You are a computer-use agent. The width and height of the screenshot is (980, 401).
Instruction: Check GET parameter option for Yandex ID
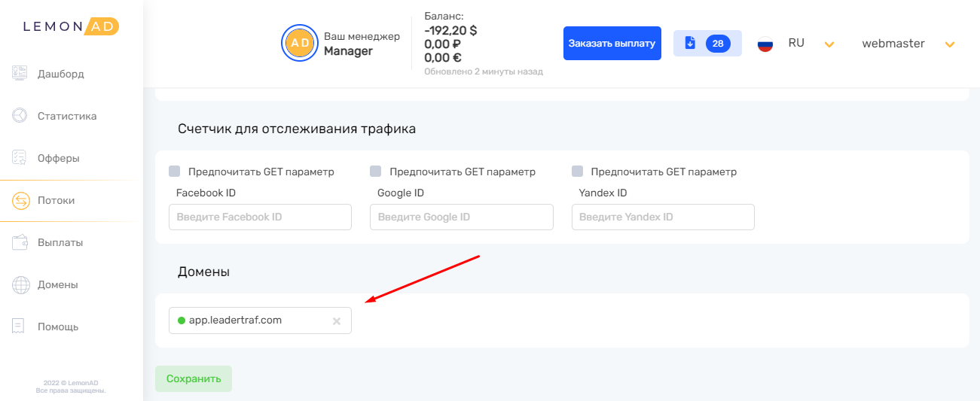click(x=578, y=172)
